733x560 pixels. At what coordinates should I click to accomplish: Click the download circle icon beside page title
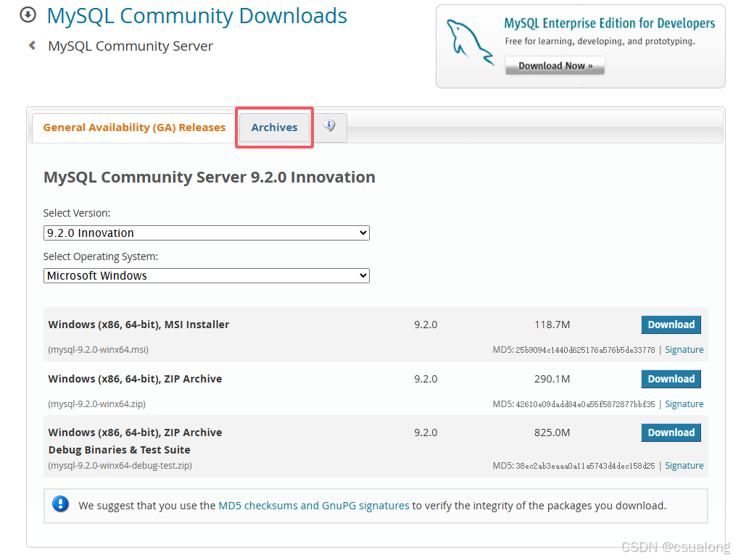(x=28, y=14)
